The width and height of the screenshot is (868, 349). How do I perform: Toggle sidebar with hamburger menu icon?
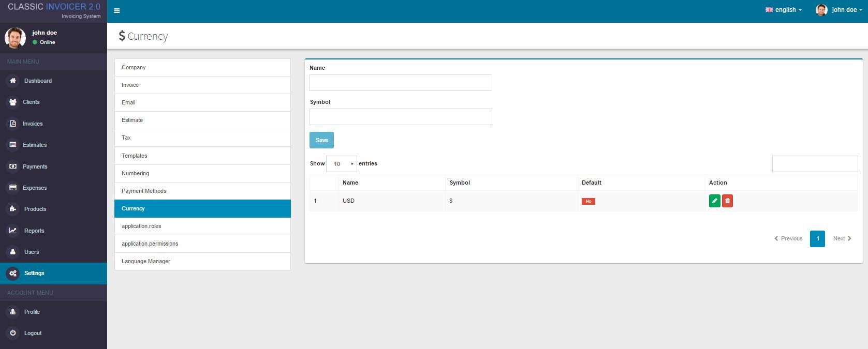point(117,10)
